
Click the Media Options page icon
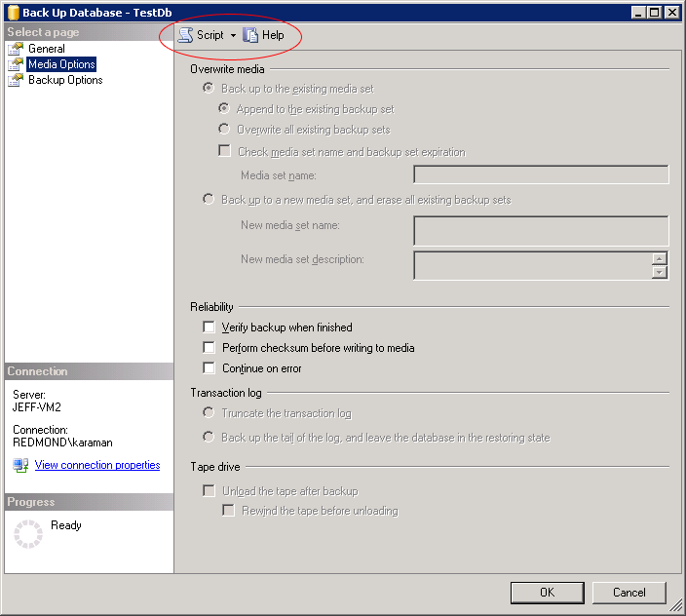[x=16, y=64]
